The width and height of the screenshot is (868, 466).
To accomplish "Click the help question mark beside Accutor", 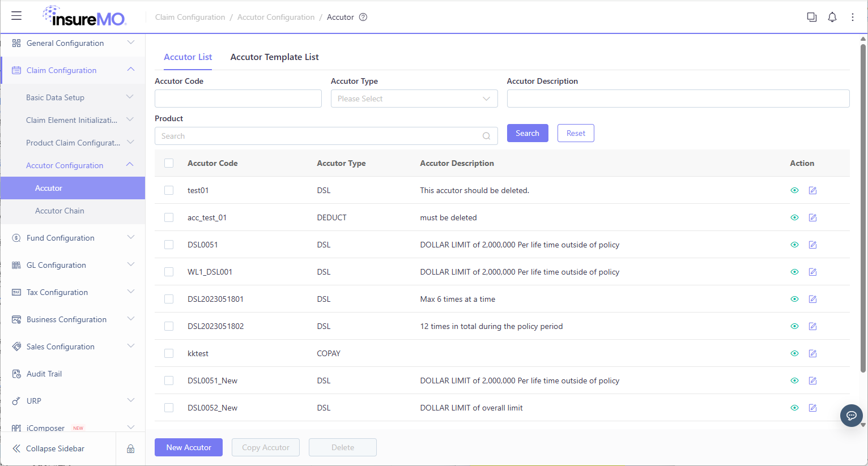I will pos(363,17).
